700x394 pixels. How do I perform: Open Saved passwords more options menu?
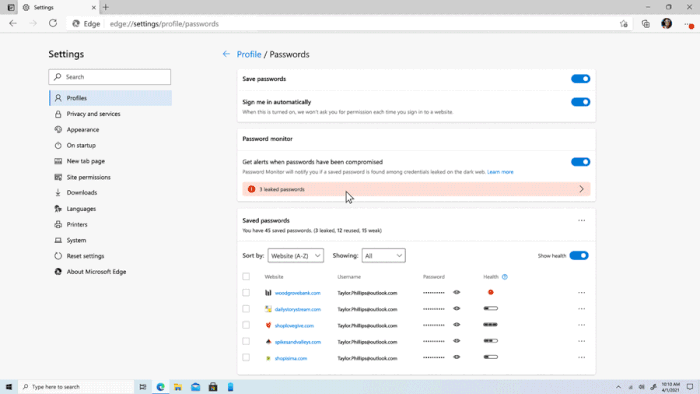581,220
